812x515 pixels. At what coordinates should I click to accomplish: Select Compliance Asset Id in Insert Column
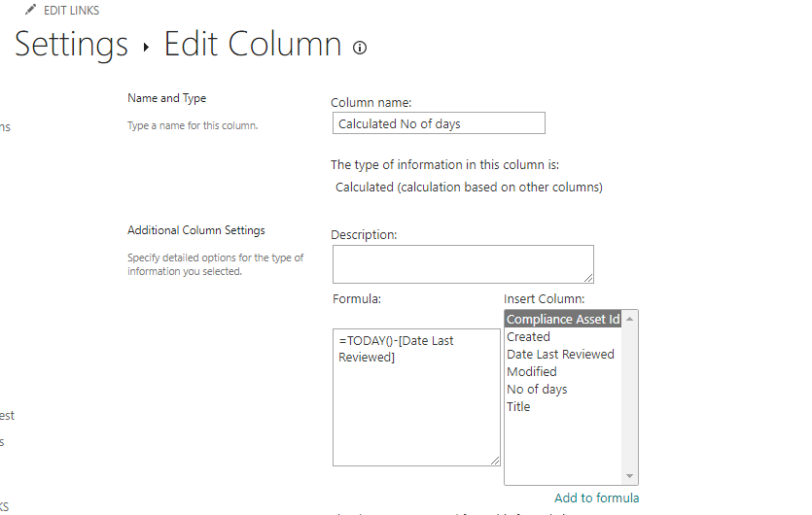[x=563, y=320]
